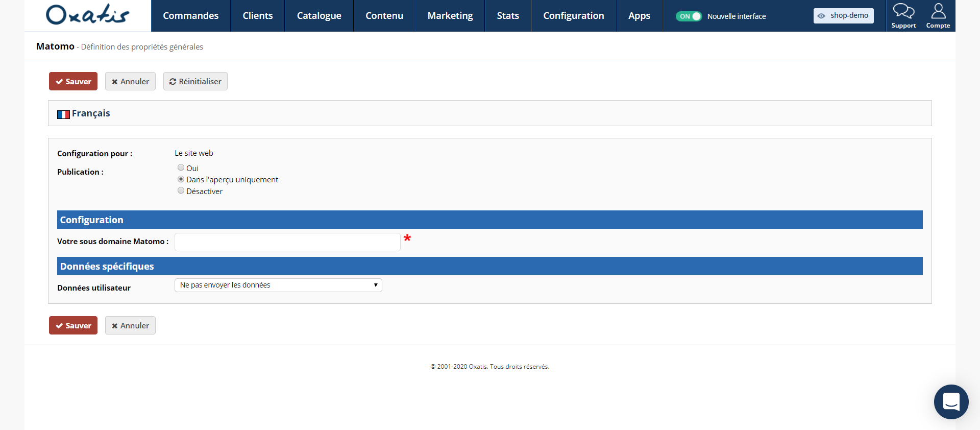Screen dimensions: 980x430
Task: Open the Marketing menu
Action: click(450, 16)
